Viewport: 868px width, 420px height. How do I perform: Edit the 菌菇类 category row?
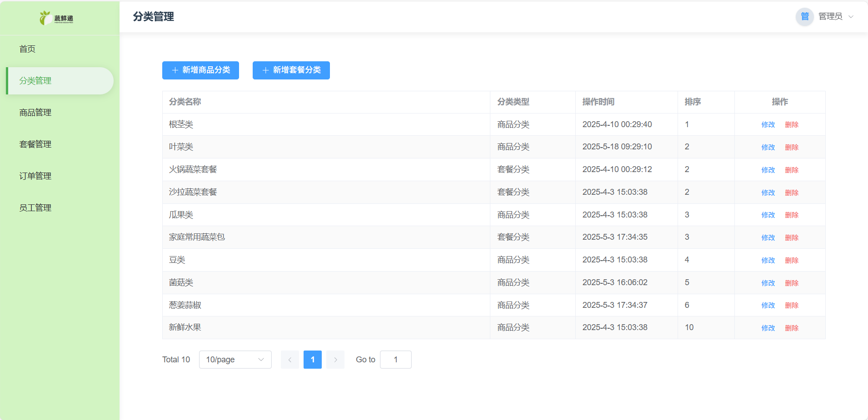[x=768, y=283]
